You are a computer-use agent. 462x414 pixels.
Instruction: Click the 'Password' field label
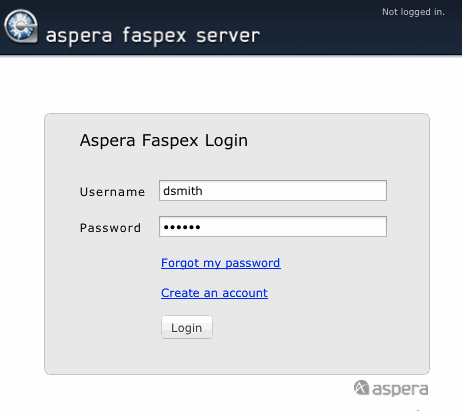(110, 228)
